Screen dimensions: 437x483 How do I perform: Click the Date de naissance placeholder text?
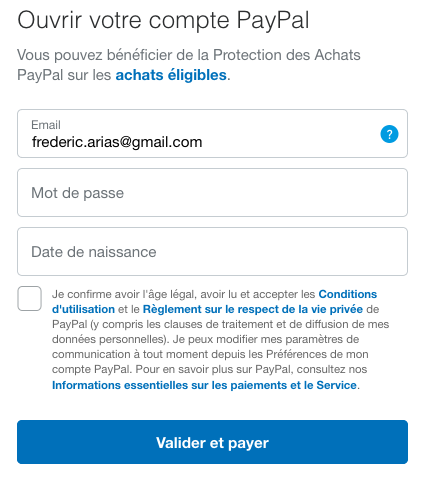(x=94, y=252)
